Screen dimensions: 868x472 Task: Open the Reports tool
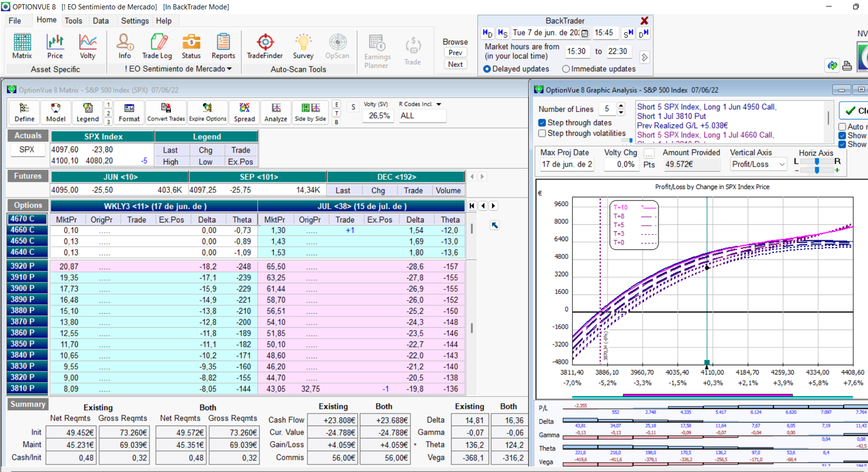click(223, 46)
